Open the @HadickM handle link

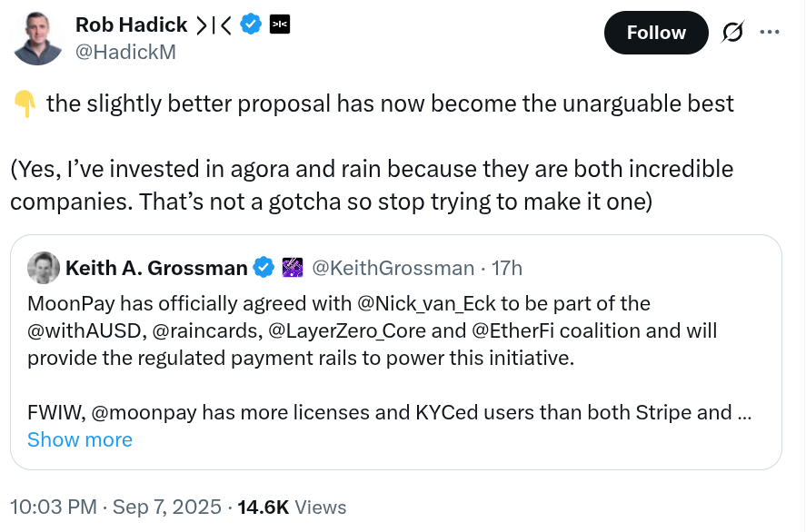pos(125,52)
